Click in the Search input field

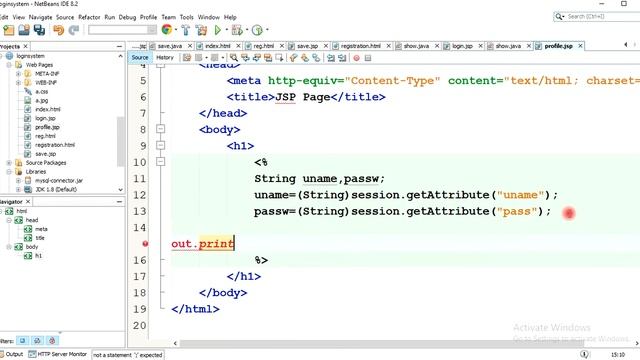(x=602, y=16)
